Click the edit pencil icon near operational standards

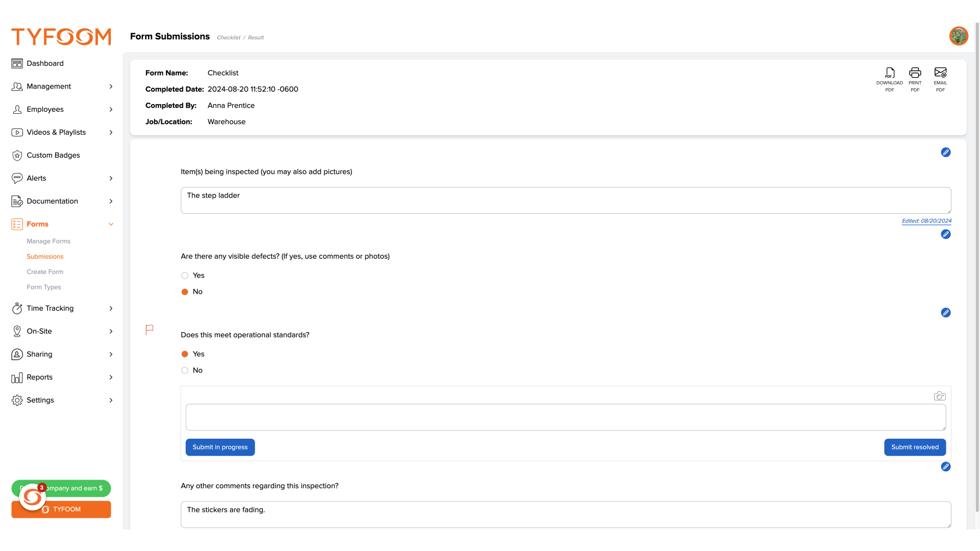pyautogui.click(x=946, y=312)
